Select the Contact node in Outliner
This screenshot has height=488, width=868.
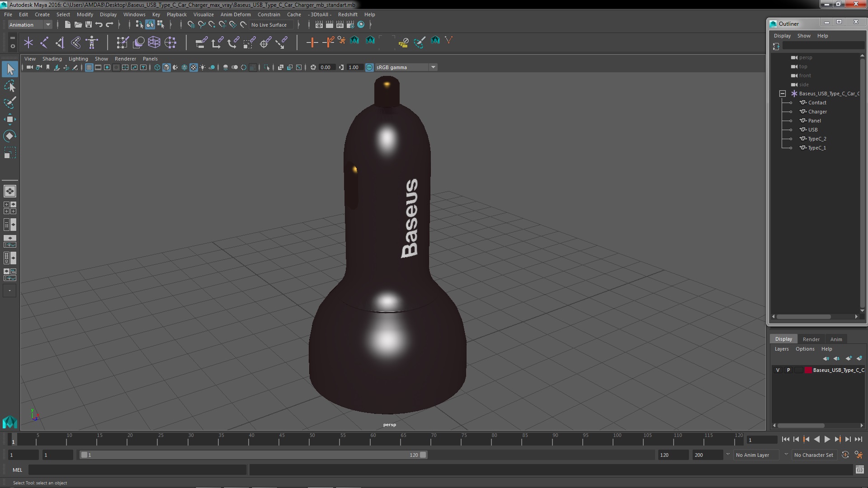817,103
